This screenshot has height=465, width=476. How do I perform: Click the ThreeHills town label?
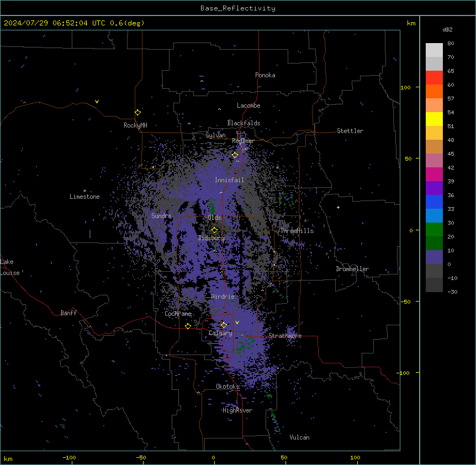[x=297, y=231]
